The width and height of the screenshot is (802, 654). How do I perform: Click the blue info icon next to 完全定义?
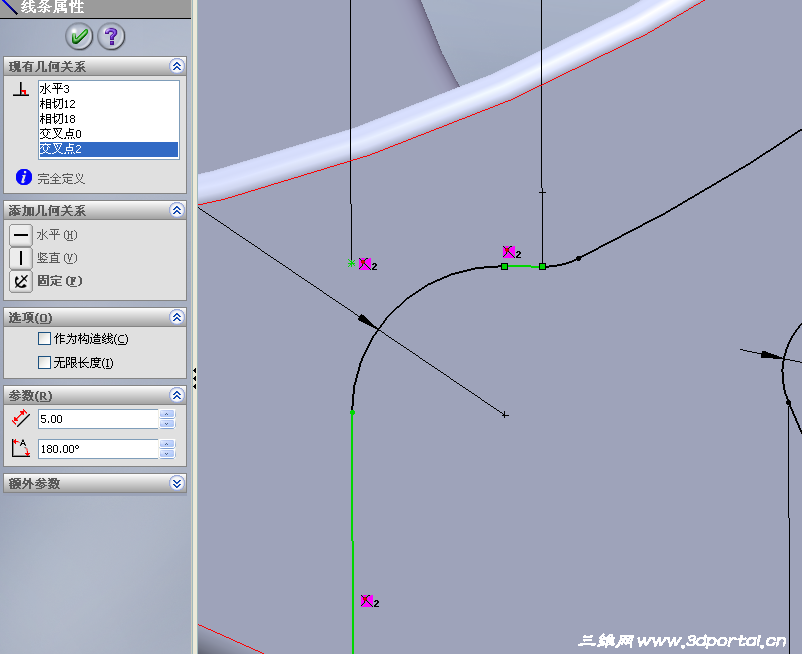pos(24,177)
